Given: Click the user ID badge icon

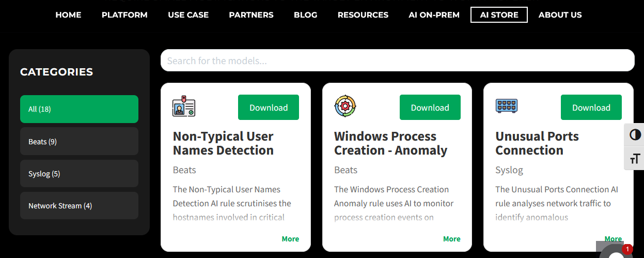Looking at the screenshot, I should tap(183, 106).
